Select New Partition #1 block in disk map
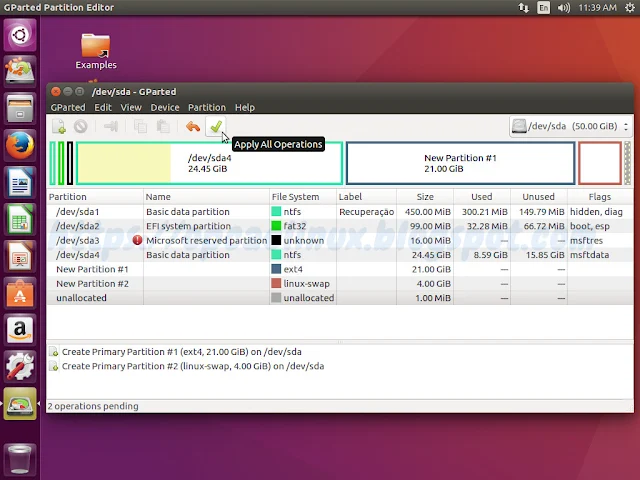Screen dimensions: 640x480 460,163
